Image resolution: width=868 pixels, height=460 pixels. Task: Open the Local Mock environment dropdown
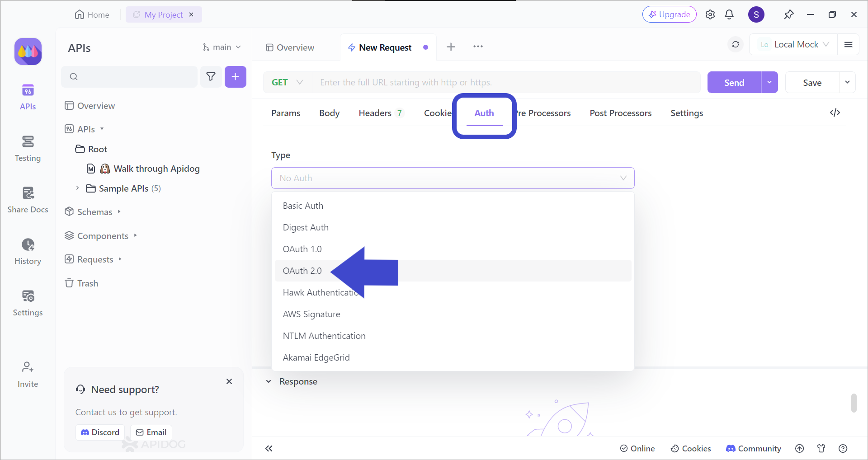click(x=795, y=44)
